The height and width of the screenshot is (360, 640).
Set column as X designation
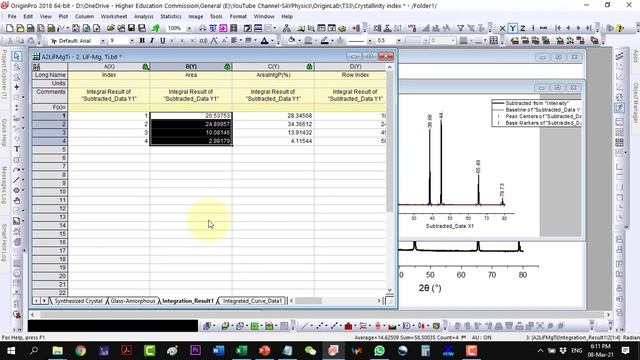point(502,28)
